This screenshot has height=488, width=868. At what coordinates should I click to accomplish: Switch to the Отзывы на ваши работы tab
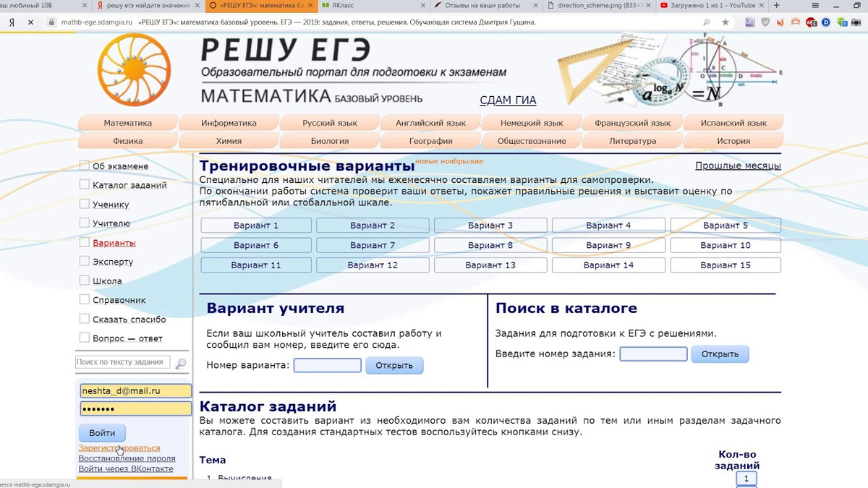pyautogui.click(x=486, y=5)
